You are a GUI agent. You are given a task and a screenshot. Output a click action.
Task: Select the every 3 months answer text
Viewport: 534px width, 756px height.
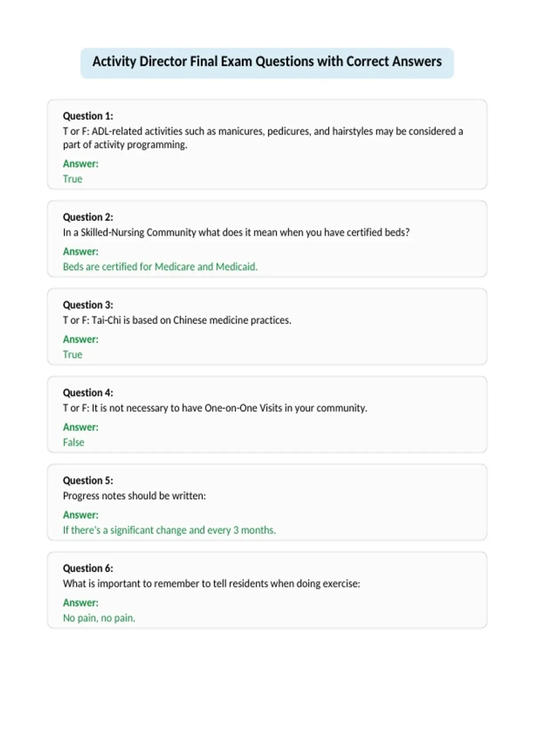pyautogui.click(x=169, y=530)
